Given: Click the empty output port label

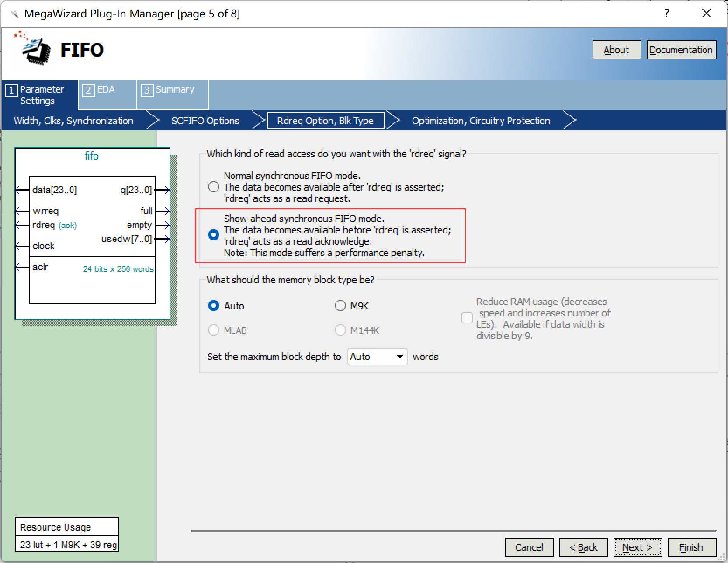Looking at the screenshot, I should point(139,225).
